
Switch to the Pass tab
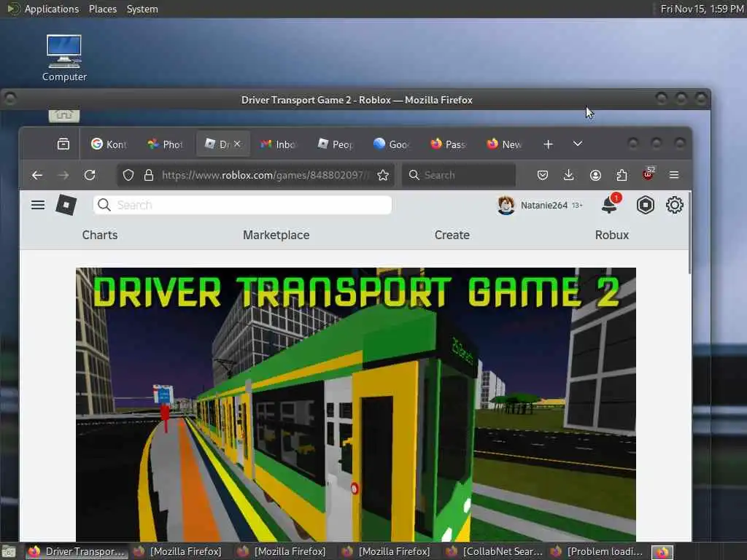coord(449,144)
